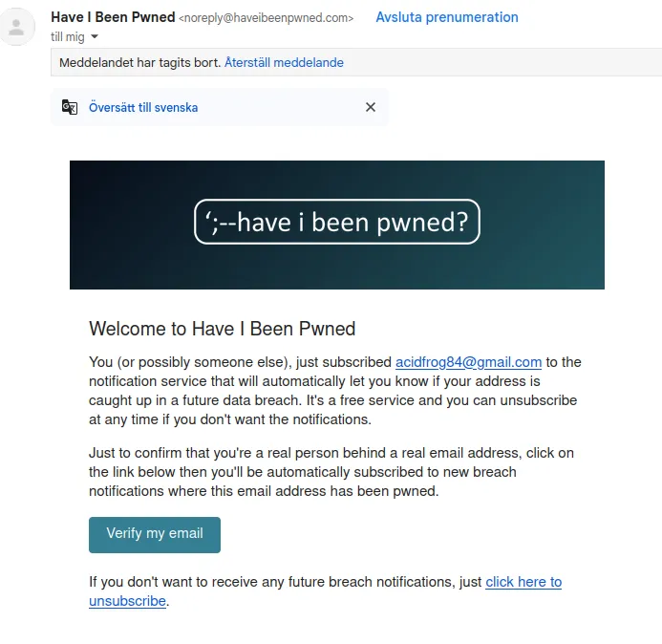Click the 'till mig' recipient text
The width and height of the screenshot is (662, 644).
[x=68, y=37]
